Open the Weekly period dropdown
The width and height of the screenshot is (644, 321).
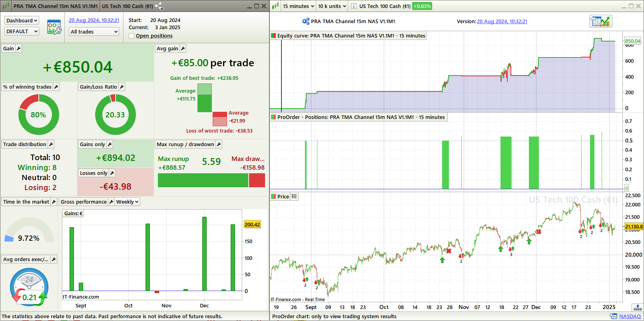pyautogui.click(x=127, y=202)
